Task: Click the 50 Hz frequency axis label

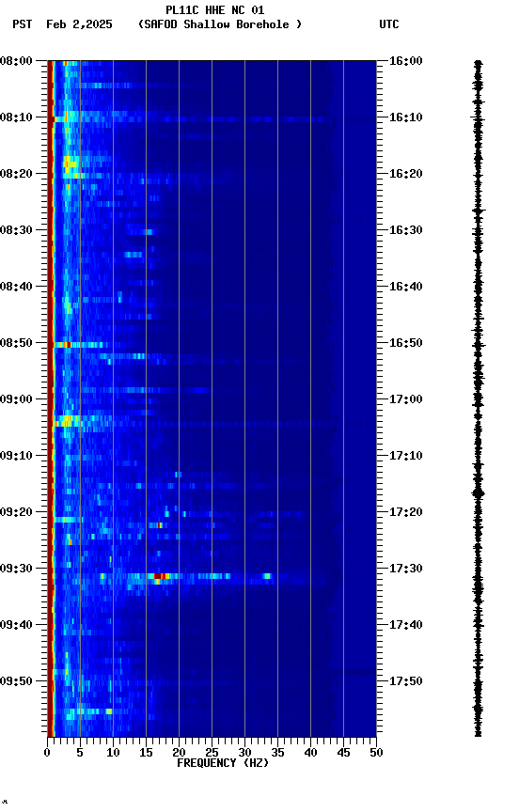Action: 376,753
